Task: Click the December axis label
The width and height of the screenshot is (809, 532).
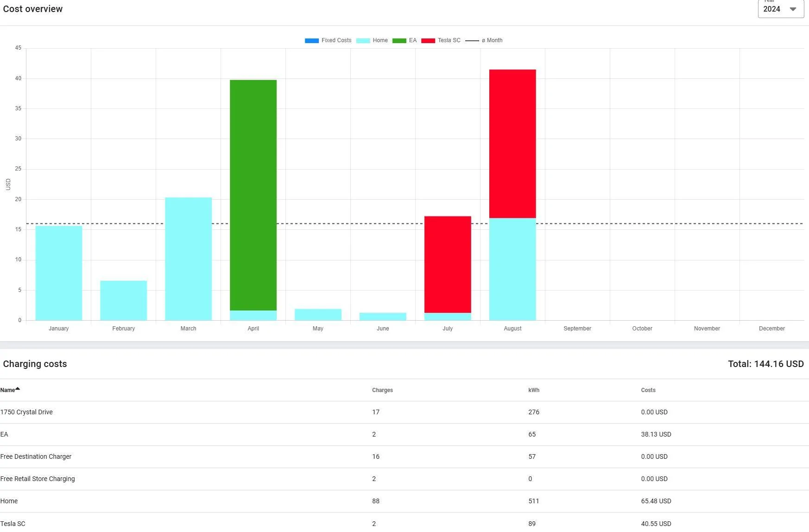Action: [x=772, y=329]
